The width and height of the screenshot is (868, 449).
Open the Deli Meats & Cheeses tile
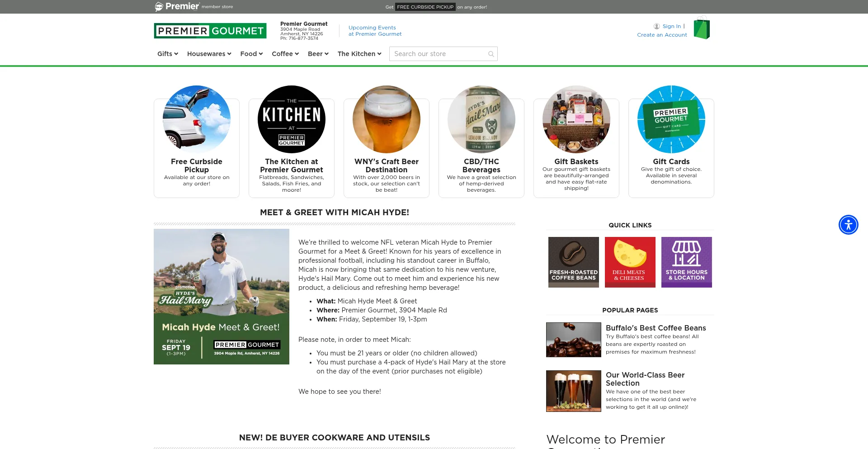pos(630,262)
